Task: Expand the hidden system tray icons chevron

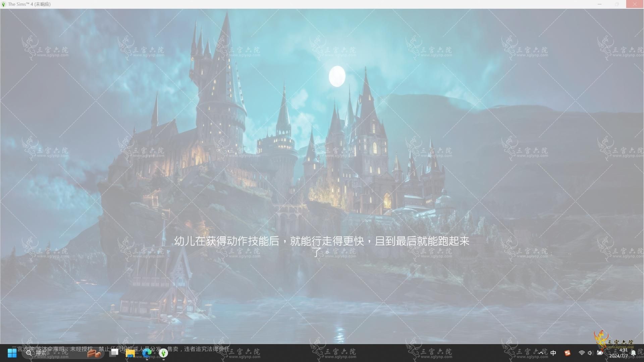Action: coord(541,353)
